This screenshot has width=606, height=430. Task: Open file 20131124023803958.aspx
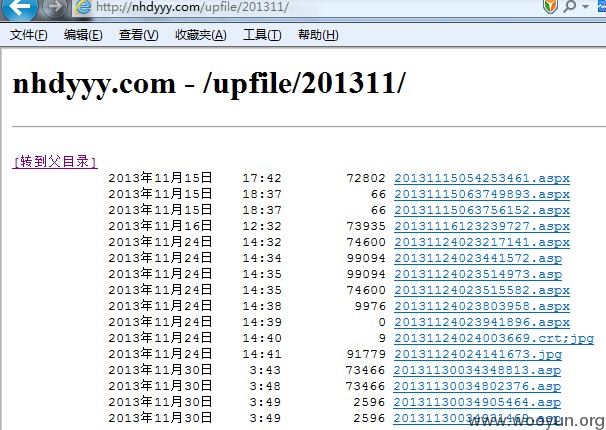tap(482, 306)
